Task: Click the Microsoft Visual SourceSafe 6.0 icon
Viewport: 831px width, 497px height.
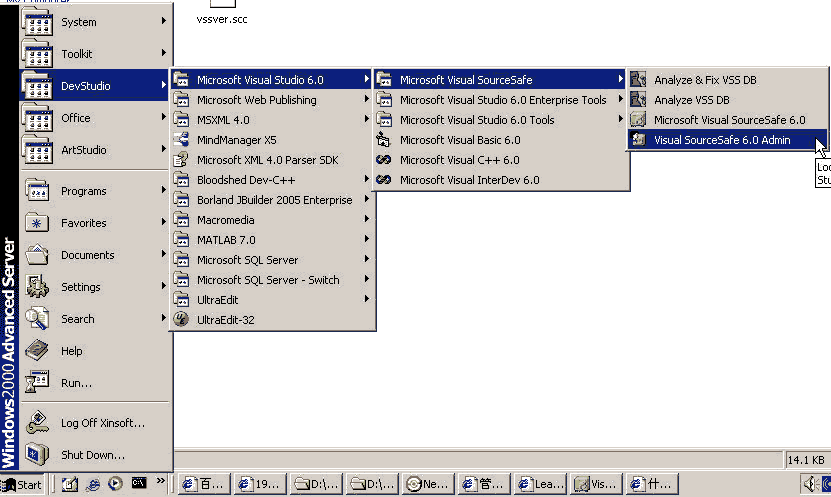Action: [x=638, y=120]
